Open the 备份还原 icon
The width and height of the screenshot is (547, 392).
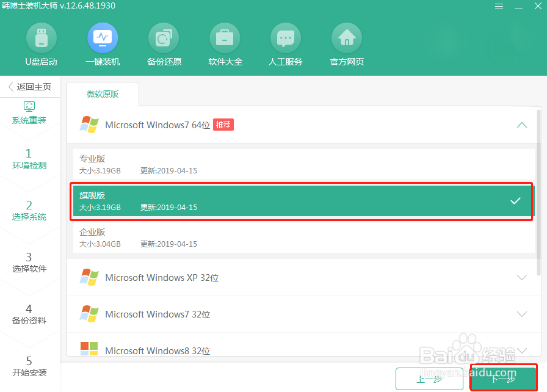click(164, 38)
